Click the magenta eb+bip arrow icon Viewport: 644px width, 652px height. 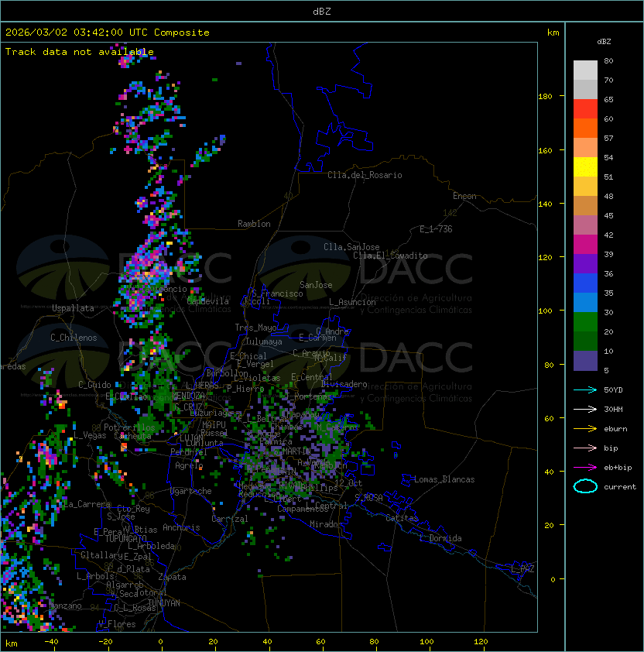click(585, 468)
